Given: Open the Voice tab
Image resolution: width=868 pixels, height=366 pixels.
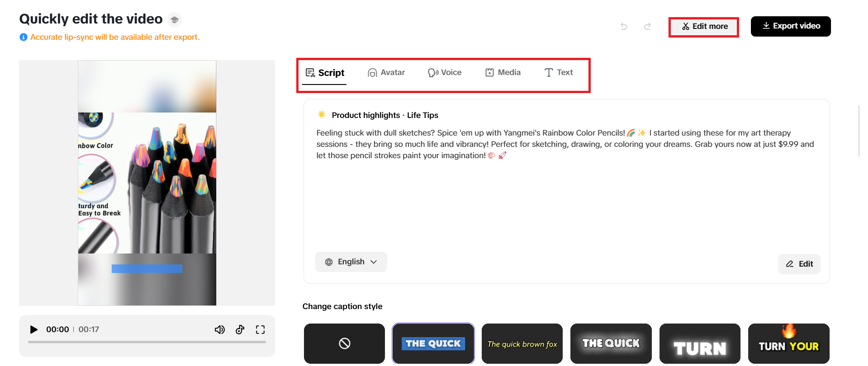Looking at the screenshot, I should [x=445, y=72].
